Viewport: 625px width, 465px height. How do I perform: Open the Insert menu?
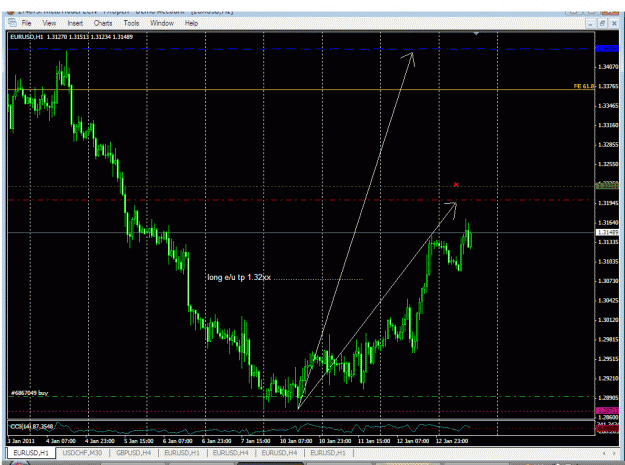[x=75, y=23]
